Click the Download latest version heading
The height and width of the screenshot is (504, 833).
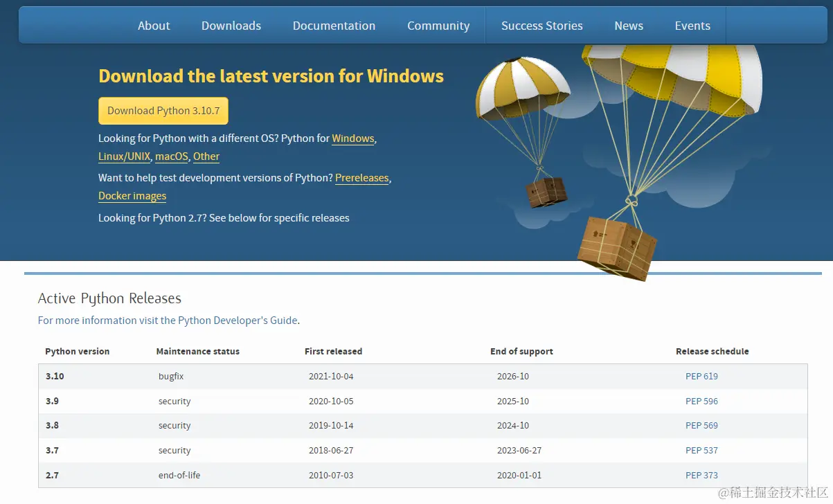(271, 76)
